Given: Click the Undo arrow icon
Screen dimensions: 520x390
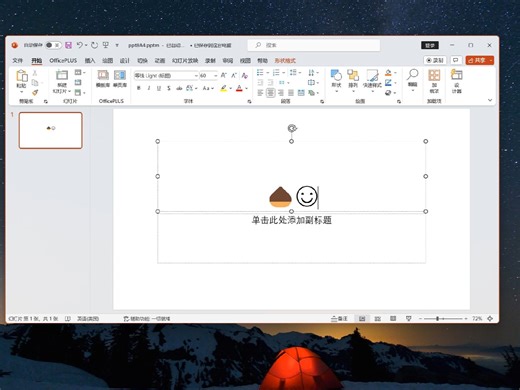Looking at the screenshot, I should (79, 45).
